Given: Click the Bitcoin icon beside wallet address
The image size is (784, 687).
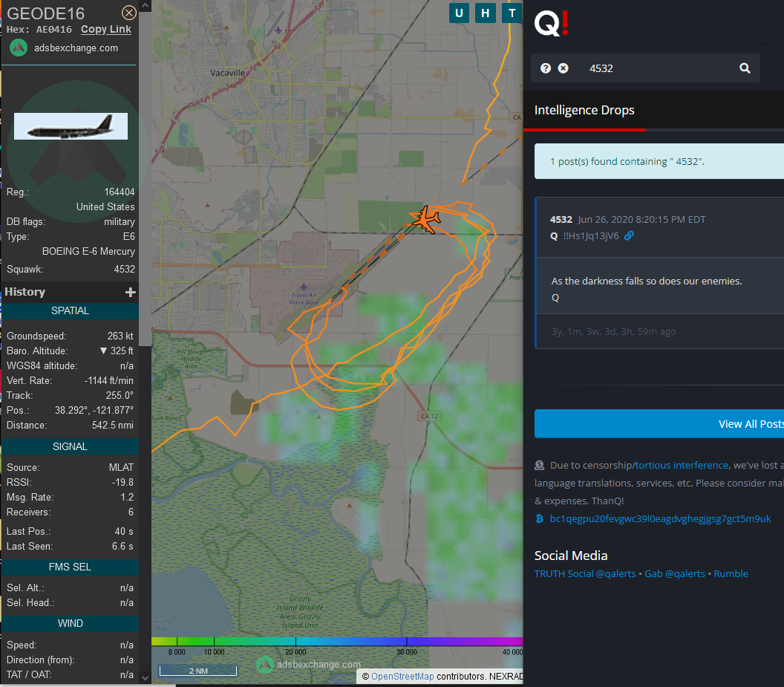Looking at the screenshot, I should (x=540, y=519).
